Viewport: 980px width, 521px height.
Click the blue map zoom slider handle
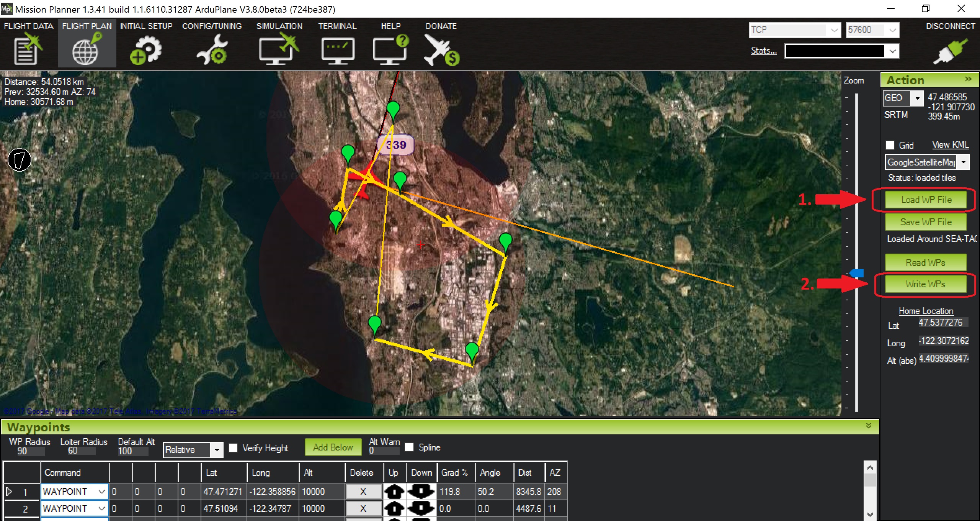(x=857, y=273)
